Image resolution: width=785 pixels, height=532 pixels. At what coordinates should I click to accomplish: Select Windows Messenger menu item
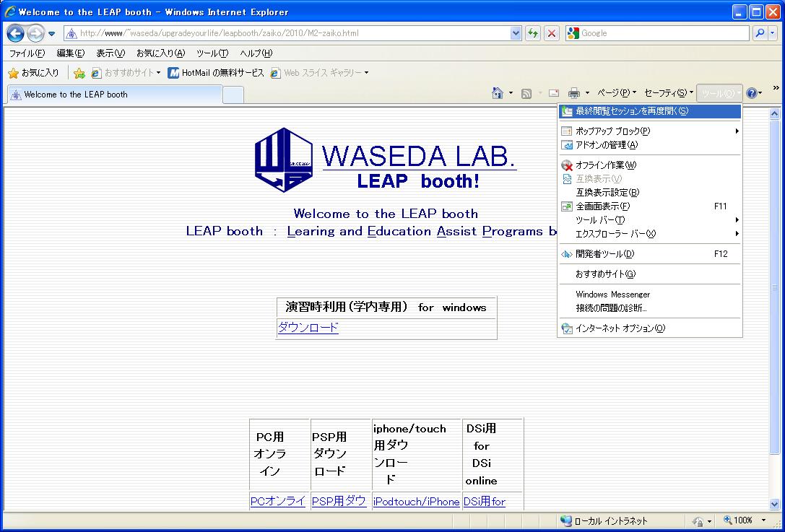point(650,295)
